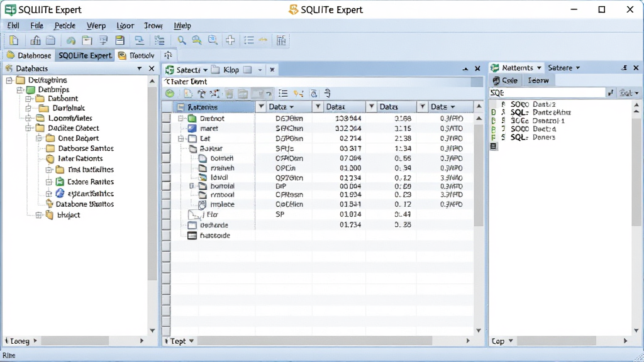The width and height of the screenshot is (644, 362).
Task: Tick the row selector box for Fior
Action: tap(166, 214)
